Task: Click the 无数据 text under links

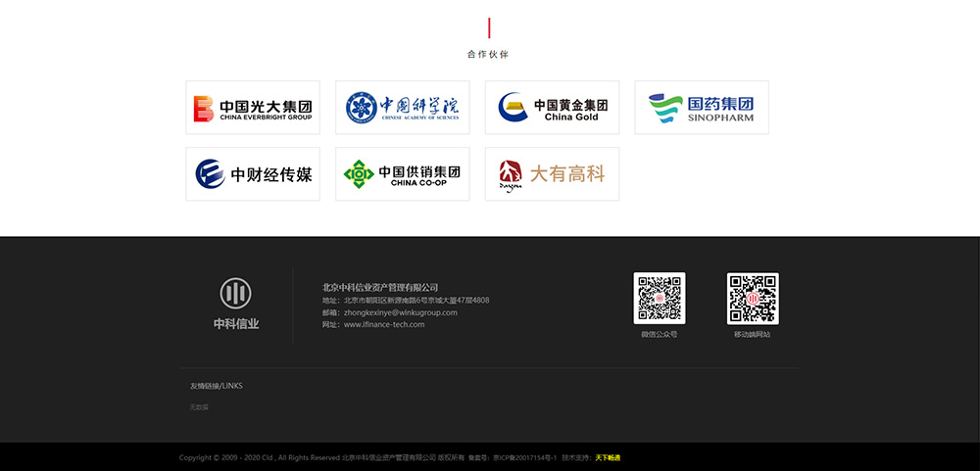Action: coord(199,407)
